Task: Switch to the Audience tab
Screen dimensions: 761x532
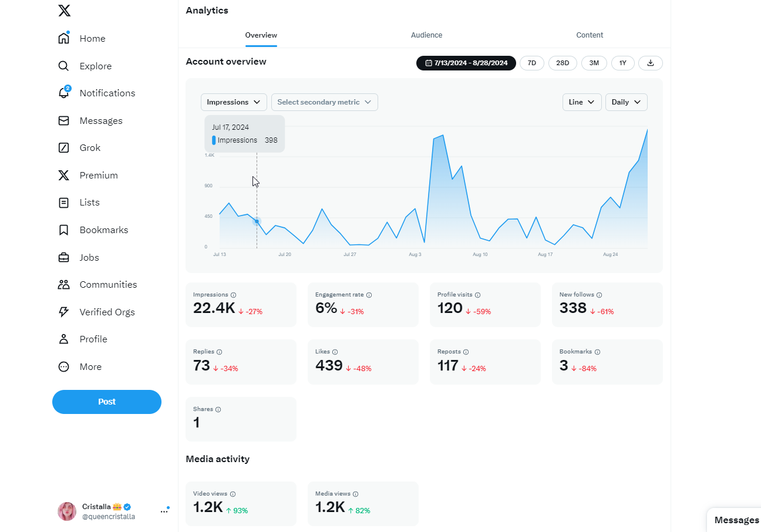Action: (426, 35)
